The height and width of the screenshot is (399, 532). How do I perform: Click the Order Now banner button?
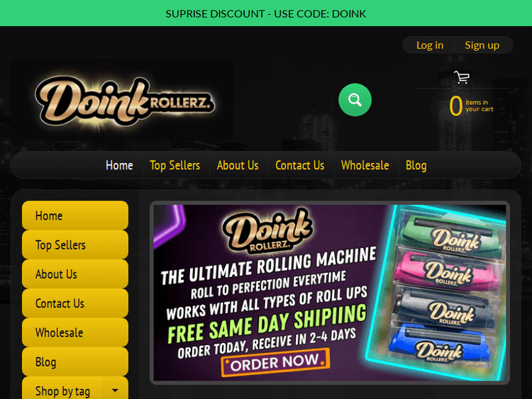point(275,362)
